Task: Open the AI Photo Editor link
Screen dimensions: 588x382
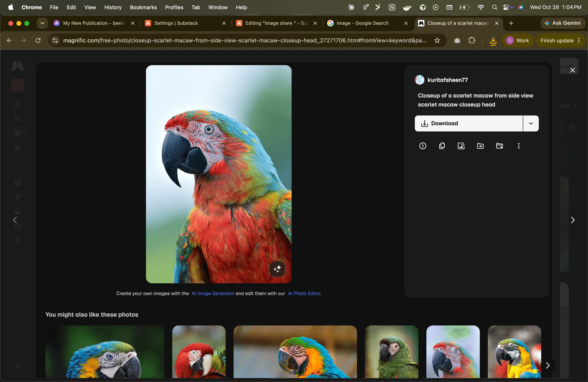Action: coord(304,293)
